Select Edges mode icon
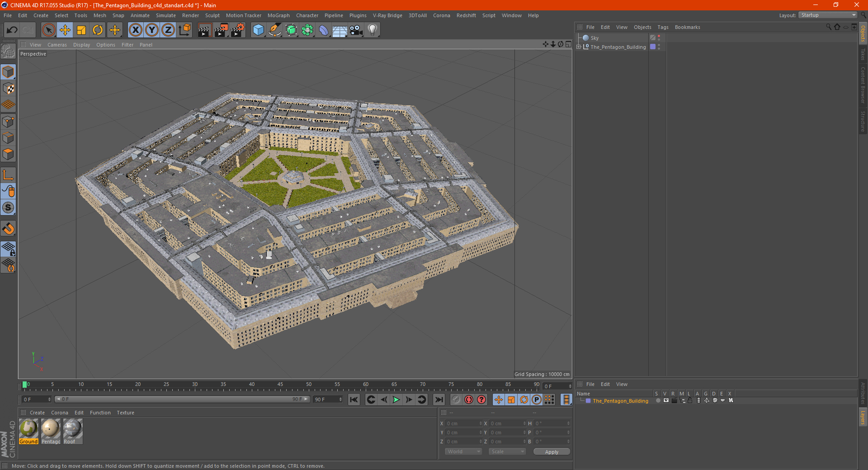Screen dimensions: 868x470 pyautogui.click(x=8, y=138)
